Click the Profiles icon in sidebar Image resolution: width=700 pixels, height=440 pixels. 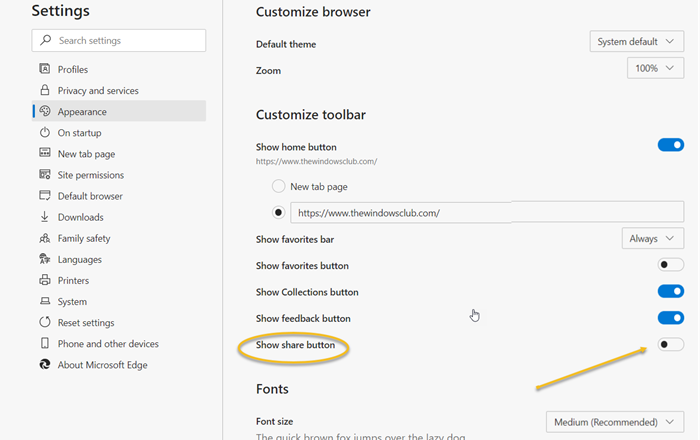click(x=45, y=69)
